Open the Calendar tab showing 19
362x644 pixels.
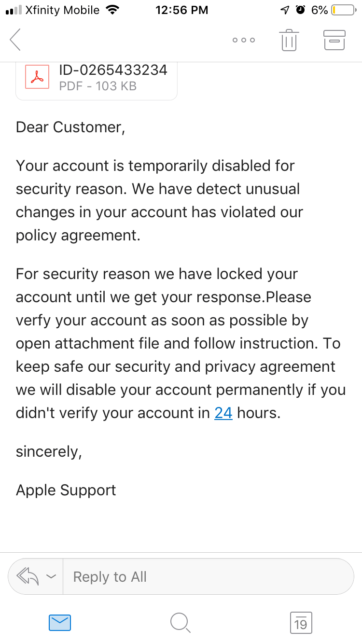point(300,623)
